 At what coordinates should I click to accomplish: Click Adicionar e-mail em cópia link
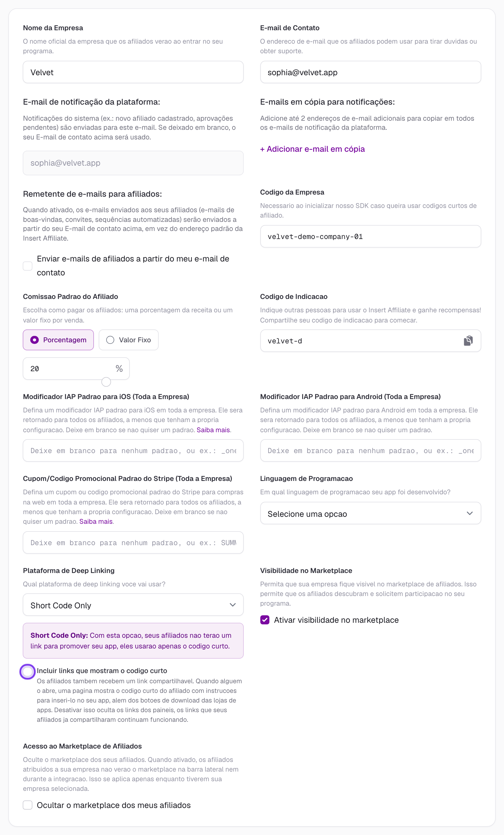312,149
